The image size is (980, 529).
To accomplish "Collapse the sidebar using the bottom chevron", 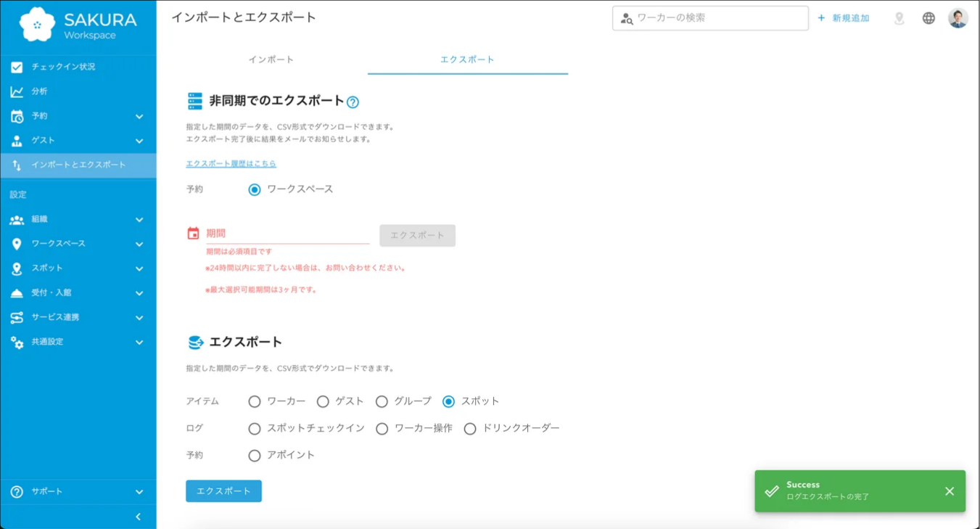I will 137,517.
